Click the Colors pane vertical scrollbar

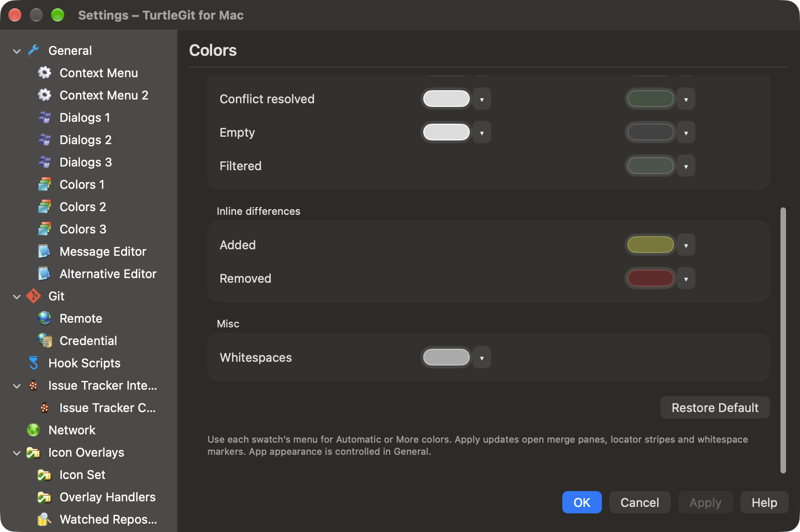click(783, 340)
